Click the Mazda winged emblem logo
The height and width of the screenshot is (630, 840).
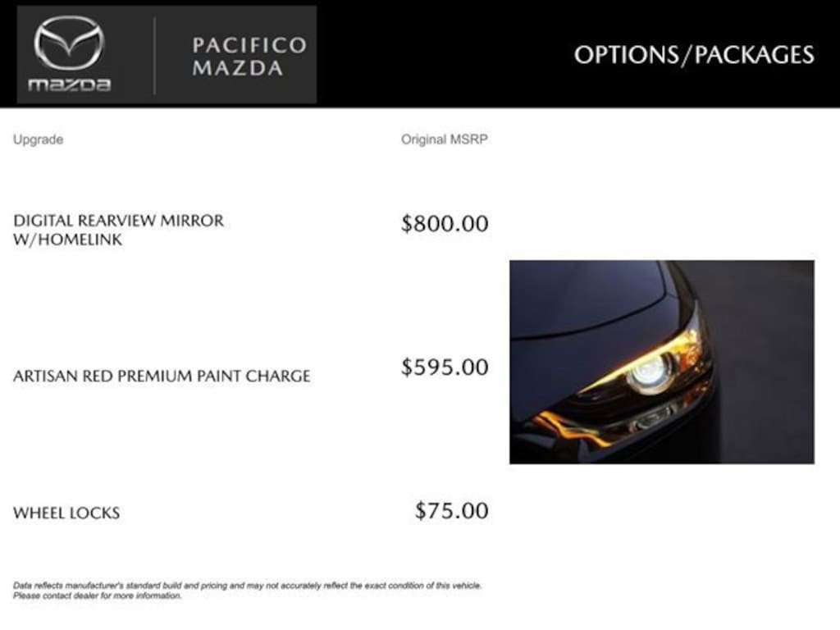(69, 43)
